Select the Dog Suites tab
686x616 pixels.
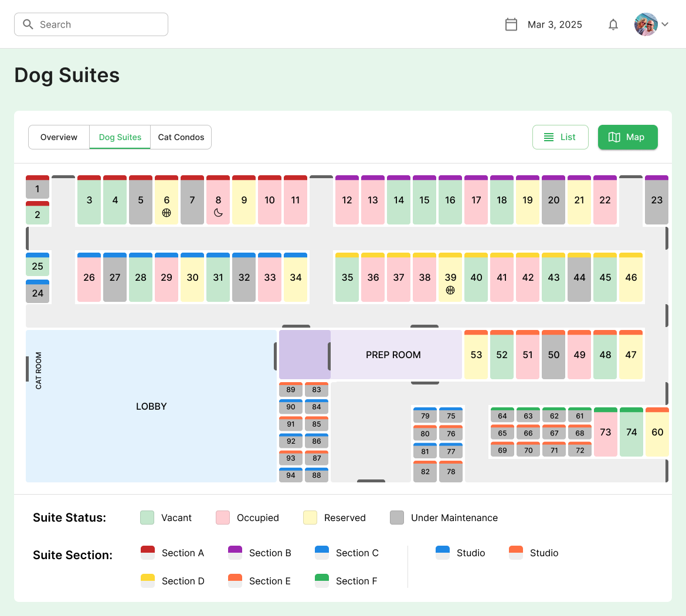[120, 137]
